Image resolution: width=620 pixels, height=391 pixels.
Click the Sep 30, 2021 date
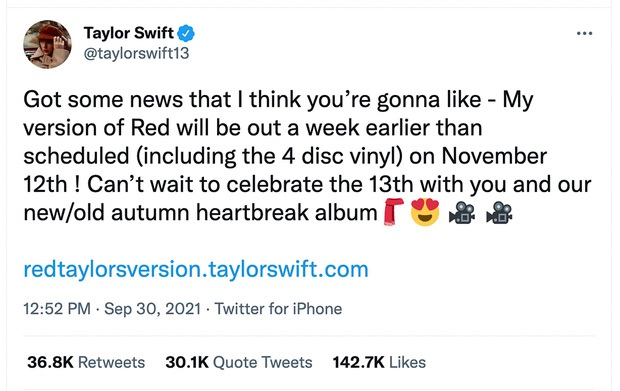click(x=153, y=309)
